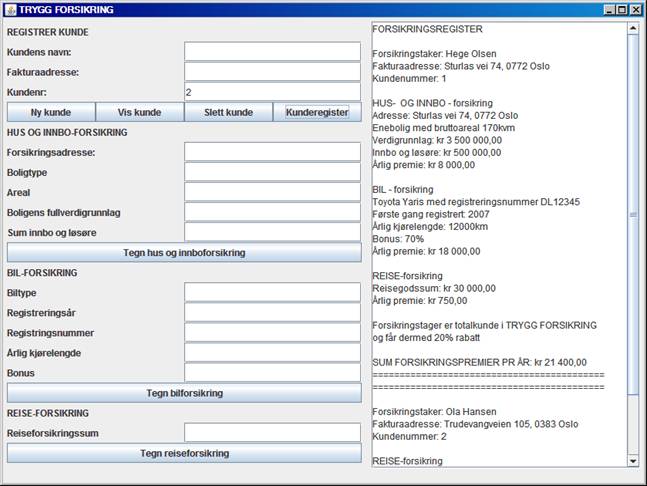This screenshot has height=486, width=647.
Task: Click the REGISTRER KUNDE section heading
Action: (48, 32)
